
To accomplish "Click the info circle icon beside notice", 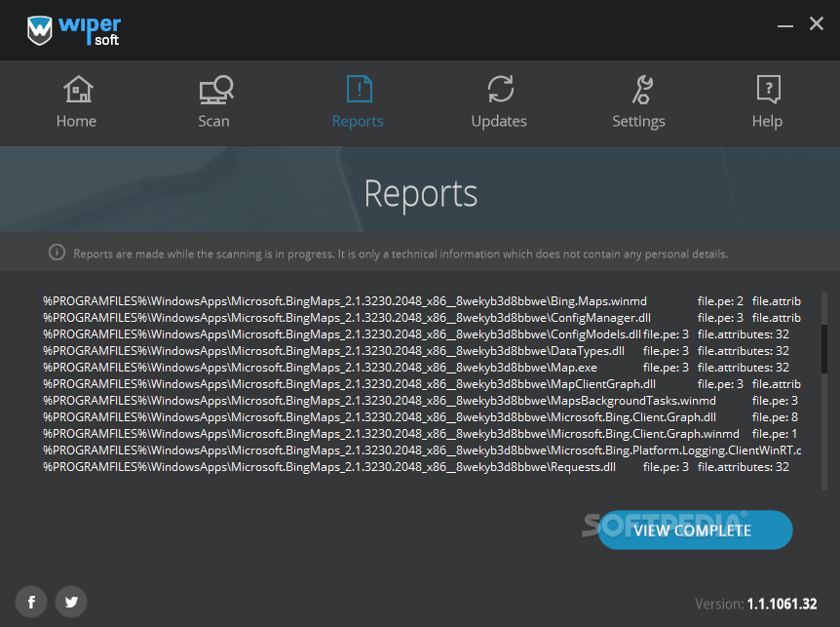I will click(57, 252).
